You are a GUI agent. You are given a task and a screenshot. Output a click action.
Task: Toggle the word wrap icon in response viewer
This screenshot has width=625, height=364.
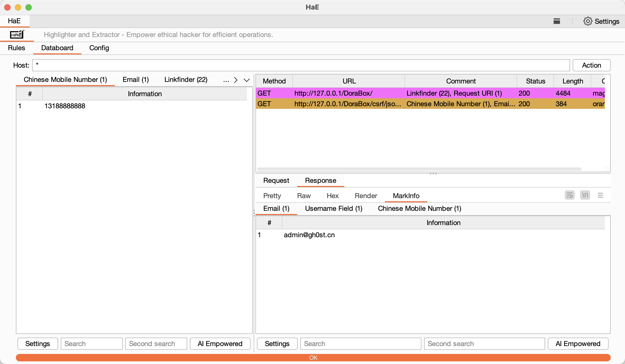[569, 195]
